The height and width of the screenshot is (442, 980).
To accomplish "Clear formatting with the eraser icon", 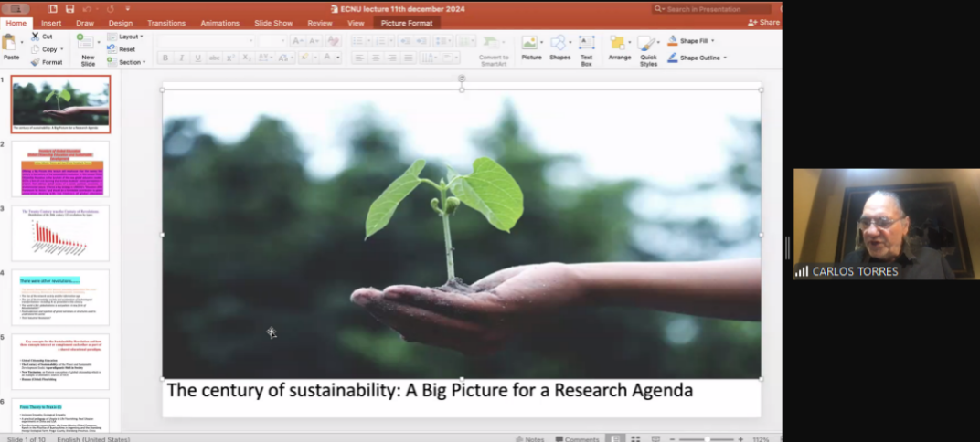I will click(333, 41).
